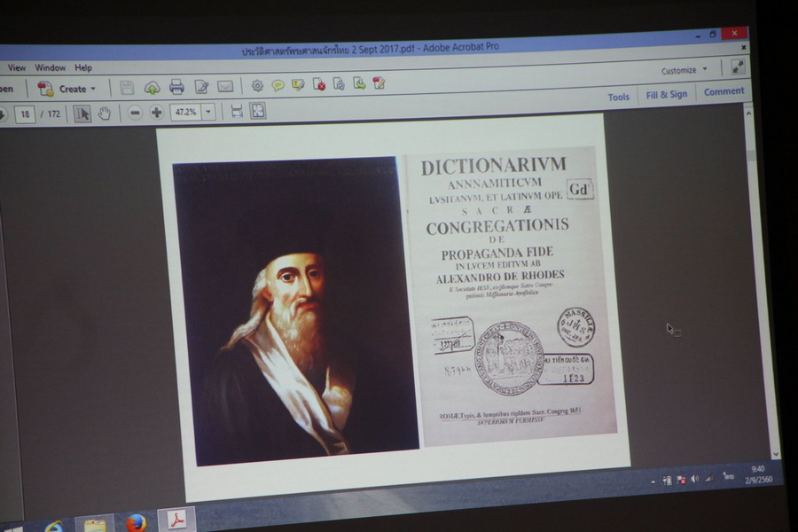Click the portrait painting on the page
Viewport: 798px width, 532px height.
(x=295, y=310)
